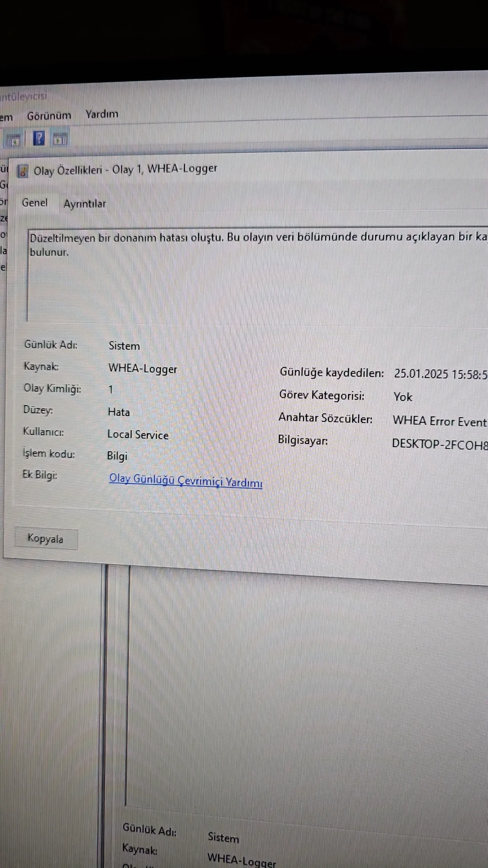The width and height of the screenshot is (488, 868).
Task: Click the show/hide console tree toolbar icon
Action: (13, 141)
